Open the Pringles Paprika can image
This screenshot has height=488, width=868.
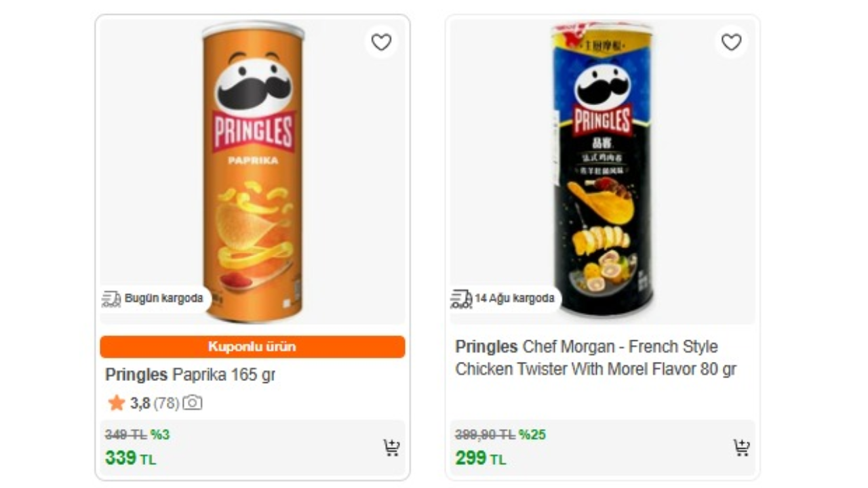tap(253, 169)
